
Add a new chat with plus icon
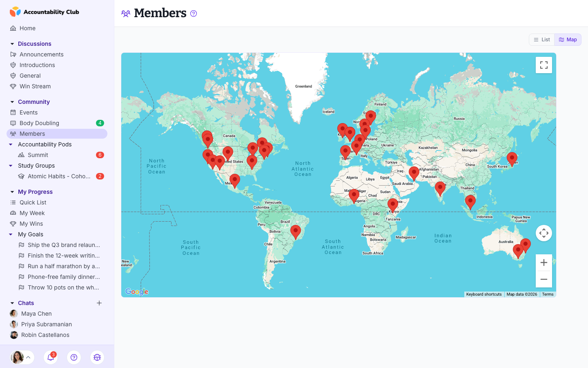pyautogui.click(x=99, y=303)
